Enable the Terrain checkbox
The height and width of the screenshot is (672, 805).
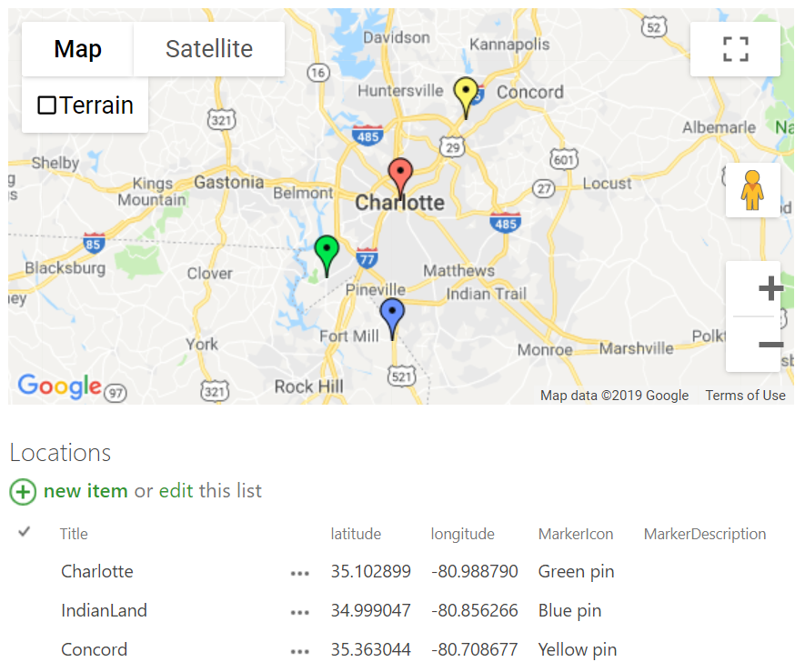point(46,105)
